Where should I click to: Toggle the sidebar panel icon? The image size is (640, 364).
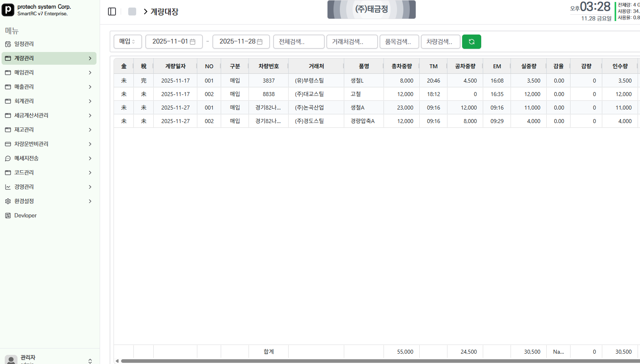point(112,12)
